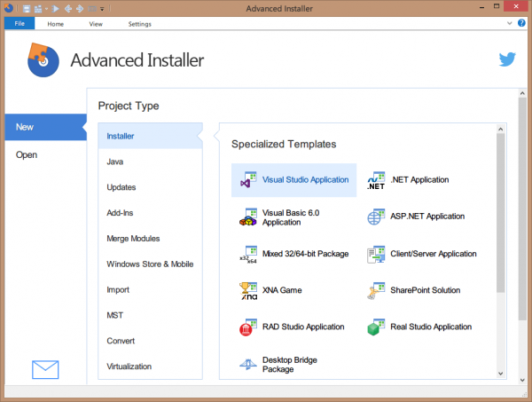Choose Visual Basic 6.0 Application label
This screenshot has height=402, width=532.
coord(291,217)
